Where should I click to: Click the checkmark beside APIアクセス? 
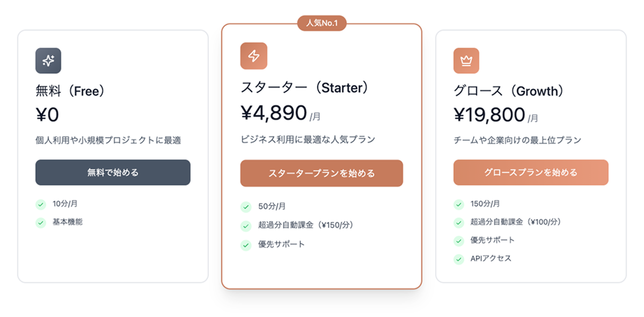pos(459,259)
